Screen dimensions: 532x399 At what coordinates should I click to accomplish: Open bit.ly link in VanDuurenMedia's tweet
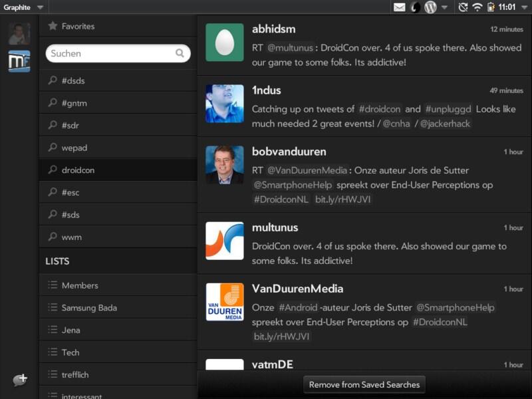281,337
